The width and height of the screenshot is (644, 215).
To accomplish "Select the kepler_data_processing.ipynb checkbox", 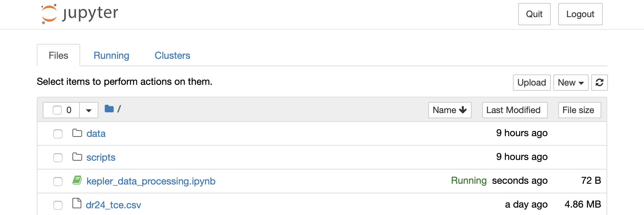I will pos(58,182).
